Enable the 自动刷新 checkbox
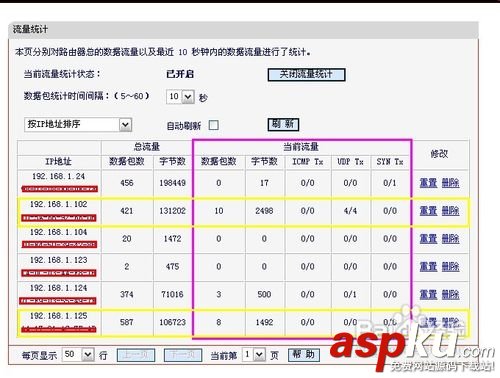This screenshot has width=500, height=378. tap(214, 125)
